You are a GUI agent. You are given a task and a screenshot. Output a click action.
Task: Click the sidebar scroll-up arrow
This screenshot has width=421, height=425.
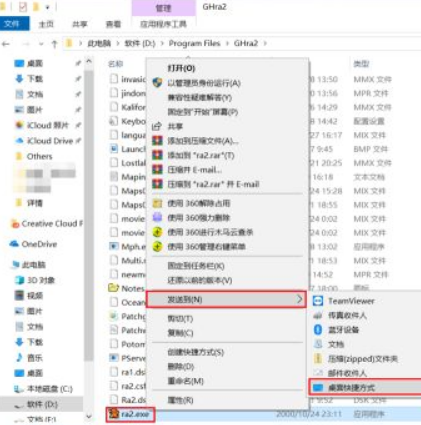coord(89,61)
